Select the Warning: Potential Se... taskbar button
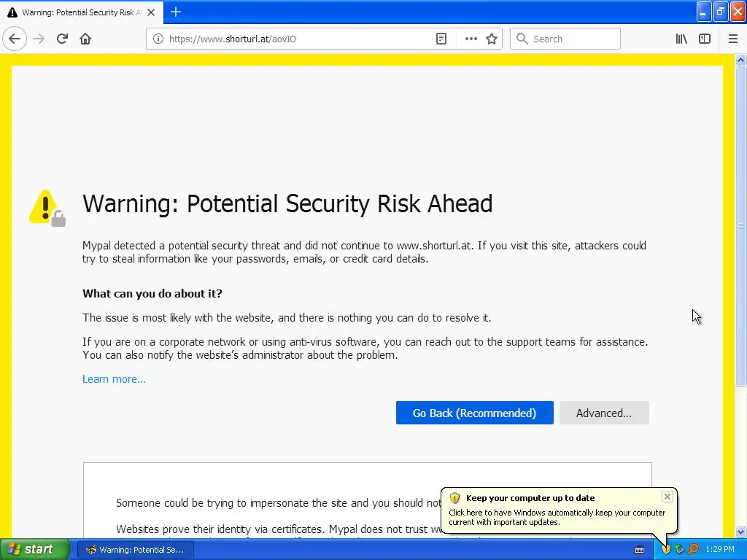This screenshot has height=560, width=747. 135,550
